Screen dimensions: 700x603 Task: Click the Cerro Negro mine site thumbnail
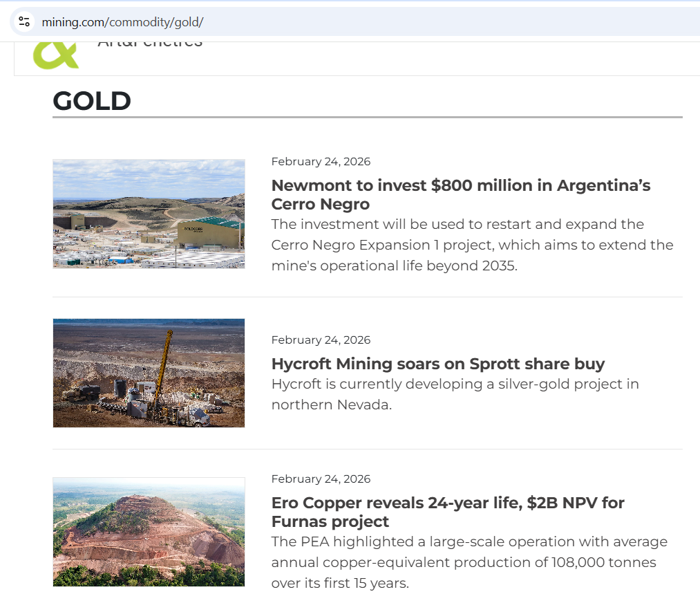tap(149, 214)
